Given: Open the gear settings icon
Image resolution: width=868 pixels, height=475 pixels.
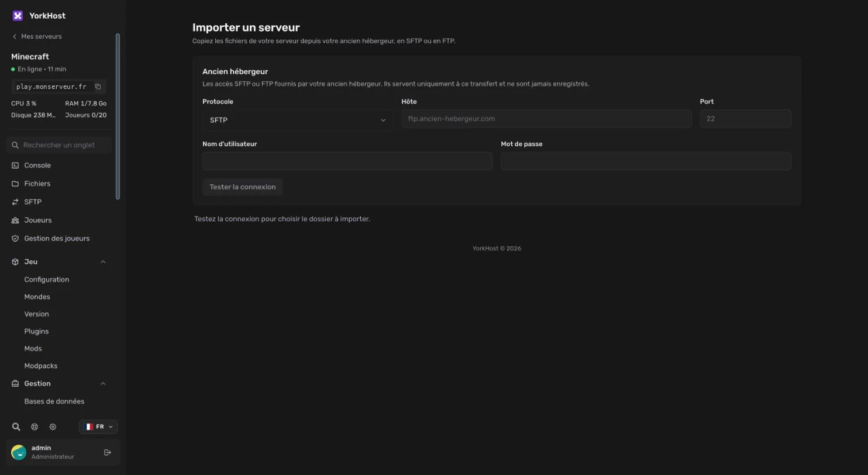Looking at the screenshot, I should click(53, 427).
